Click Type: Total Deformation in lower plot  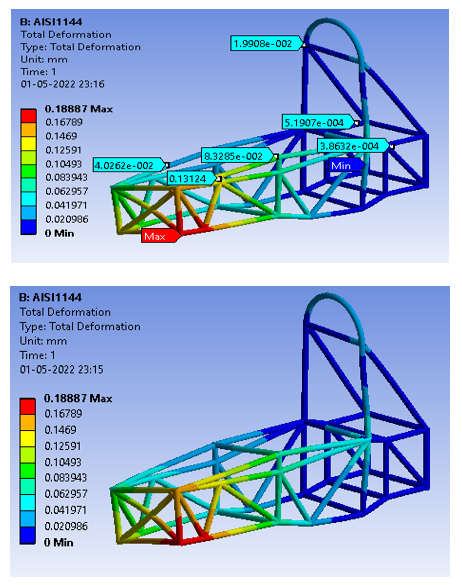click(80, 326)
